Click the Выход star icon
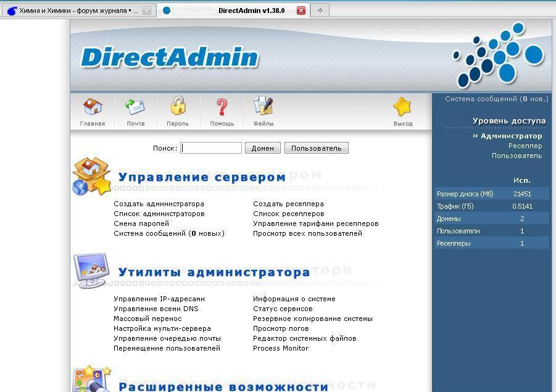The height and width of the screenshot is (392, 556). (402, 107)
